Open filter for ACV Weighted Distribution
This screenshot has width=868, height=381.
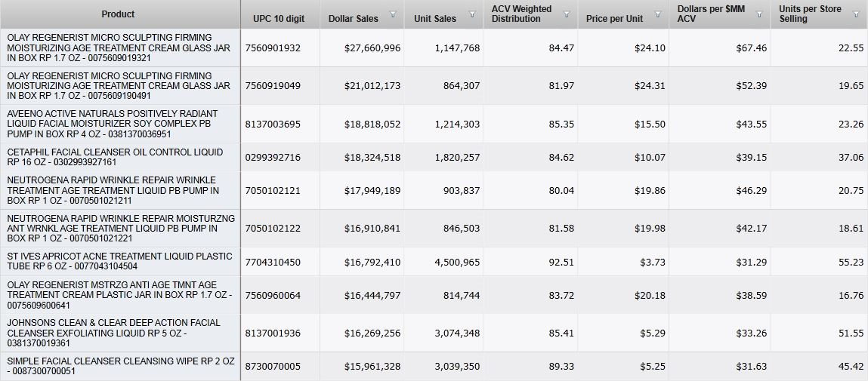pos(567,14)
